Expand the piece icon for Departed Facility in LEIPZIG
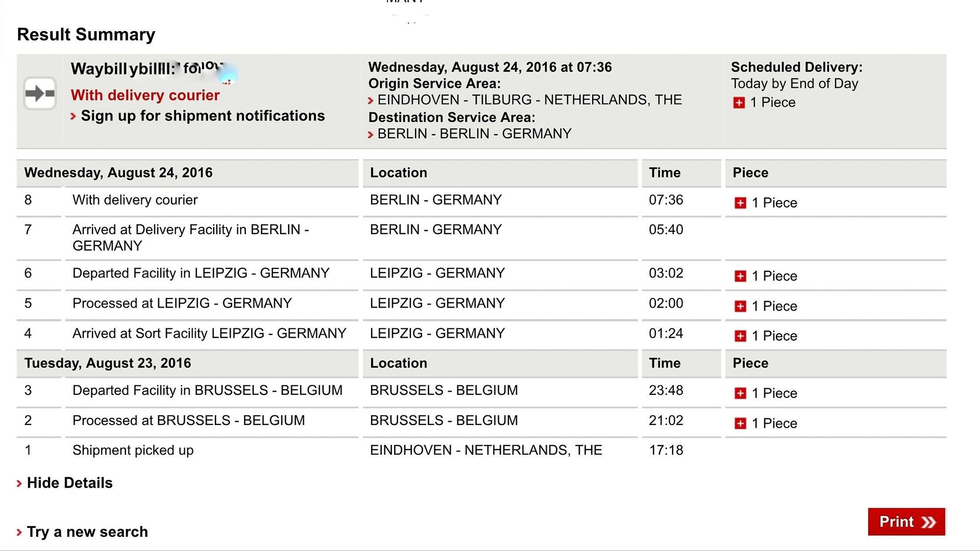The width and height of the screenshot is (980, 551). (x=740, y=276)
